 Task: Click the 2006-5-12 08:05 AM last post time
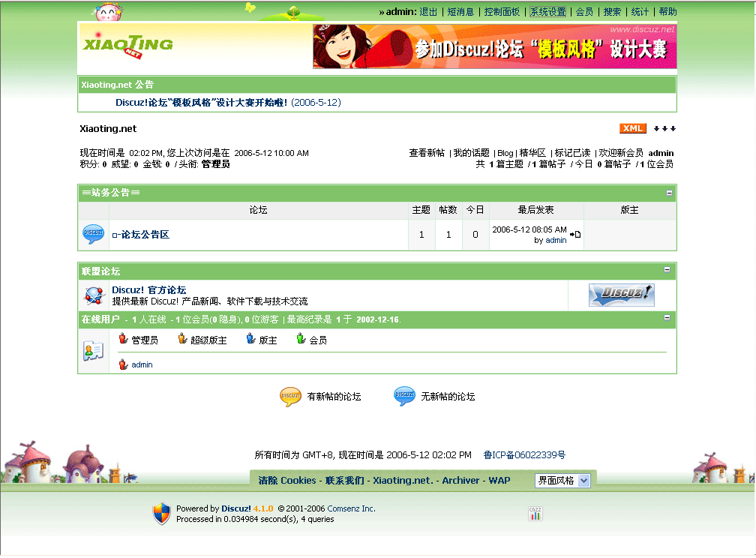[529, 229]
